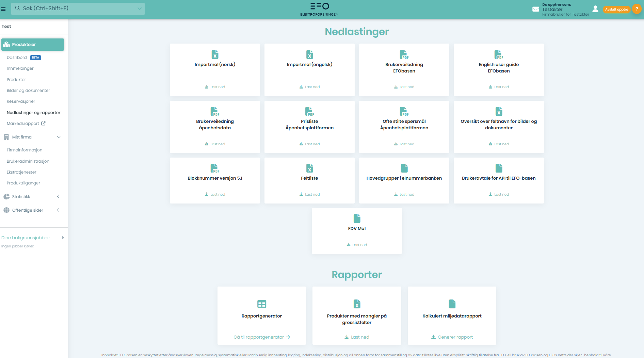
Task: Click the FDV Mal file icon
Action: coord(357,218)
